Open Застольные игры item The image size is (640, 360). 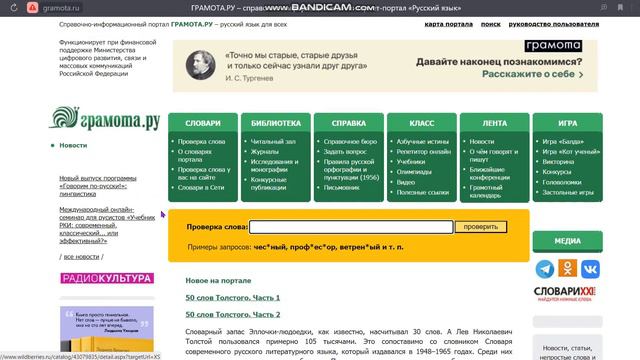(568, 193)
